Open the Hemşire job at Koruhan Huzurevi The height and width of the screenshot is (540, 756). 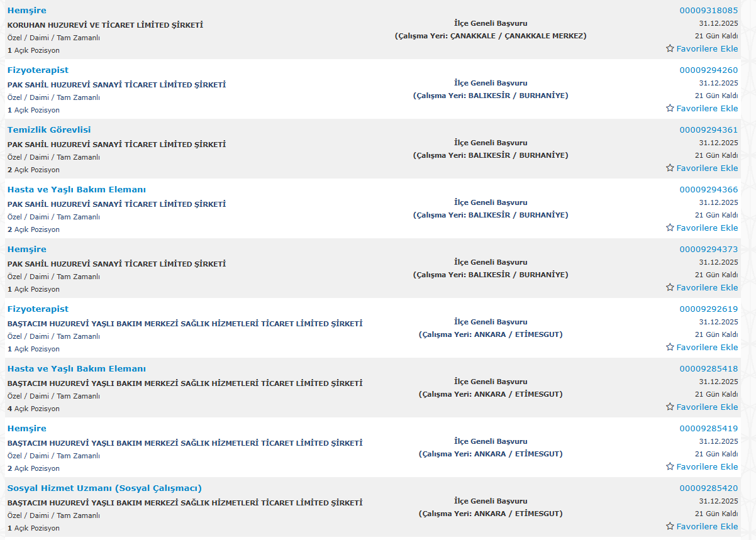[x=26, y=11]
